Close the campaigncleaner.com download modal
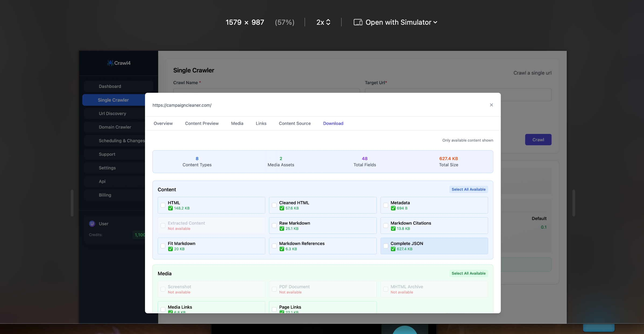Screen dimensions: 644x334 pos(491,105)
